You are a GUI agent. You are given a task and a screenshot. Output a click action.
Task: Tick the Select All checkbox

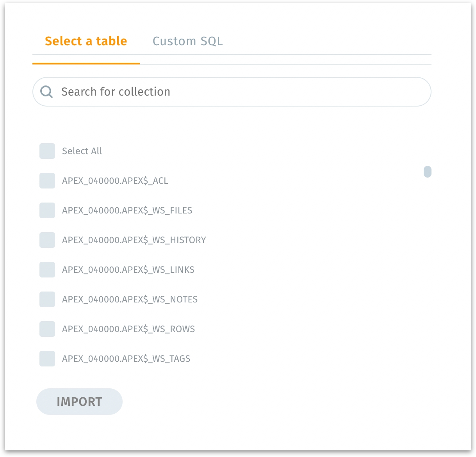coord(47,151)
